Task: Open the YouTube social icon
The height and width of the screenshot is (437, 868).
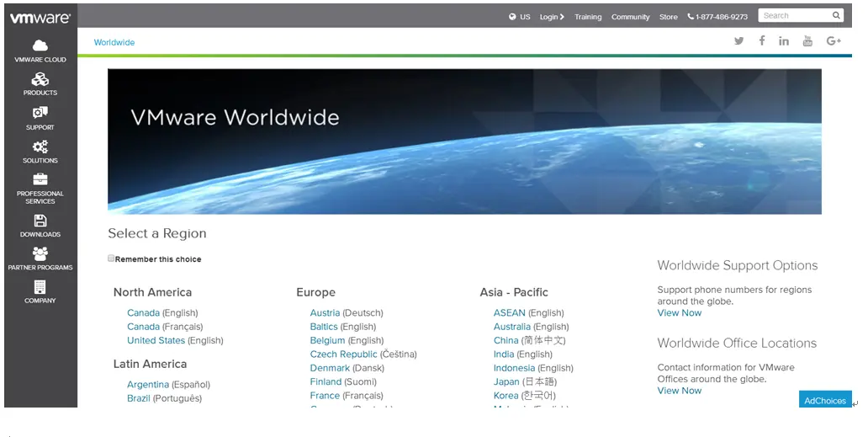Action: pos(807,41)
